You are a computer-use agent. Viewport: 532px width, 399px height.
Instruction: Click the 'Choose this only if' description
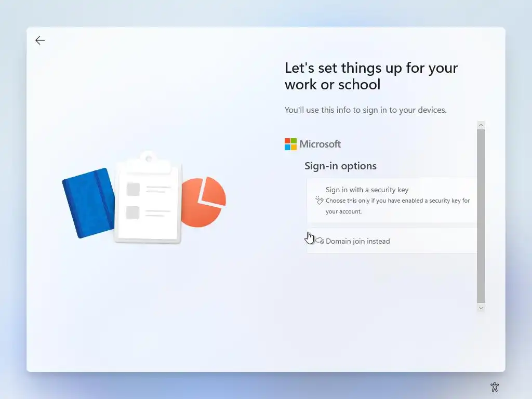coord(397,206)
